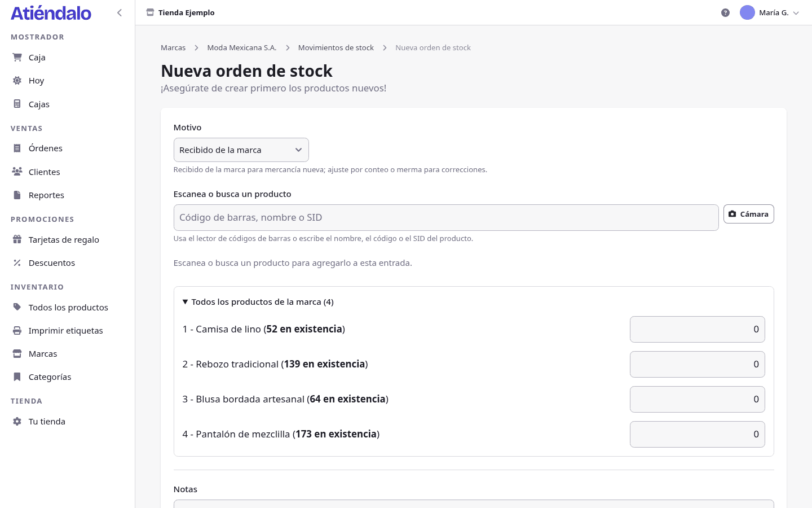Click Movimientos de stock breadcrumb
Viewport: 812px width, 508px height.
(x=336, y=47)
